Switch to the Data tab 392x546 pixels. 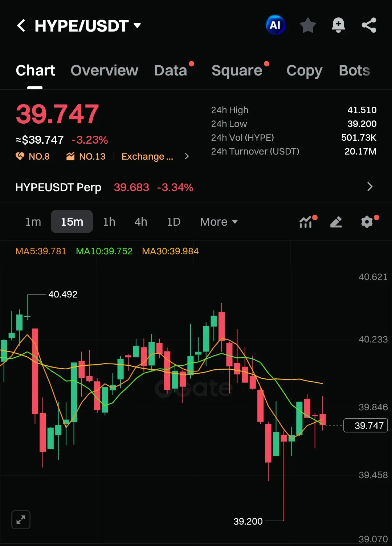click(x=171, y=70)
